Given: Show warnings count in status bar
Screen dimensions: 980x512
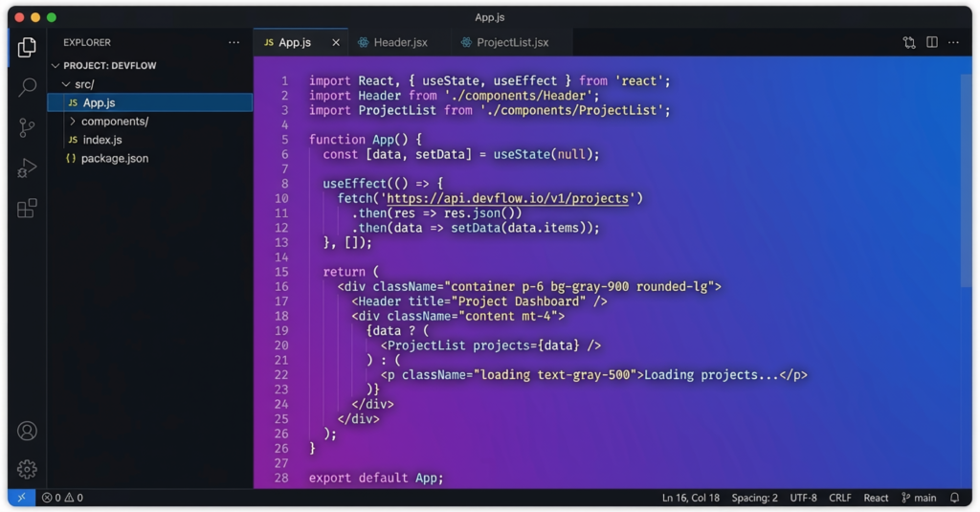Looking at the screenshot, I should click(x=74, y=498).
